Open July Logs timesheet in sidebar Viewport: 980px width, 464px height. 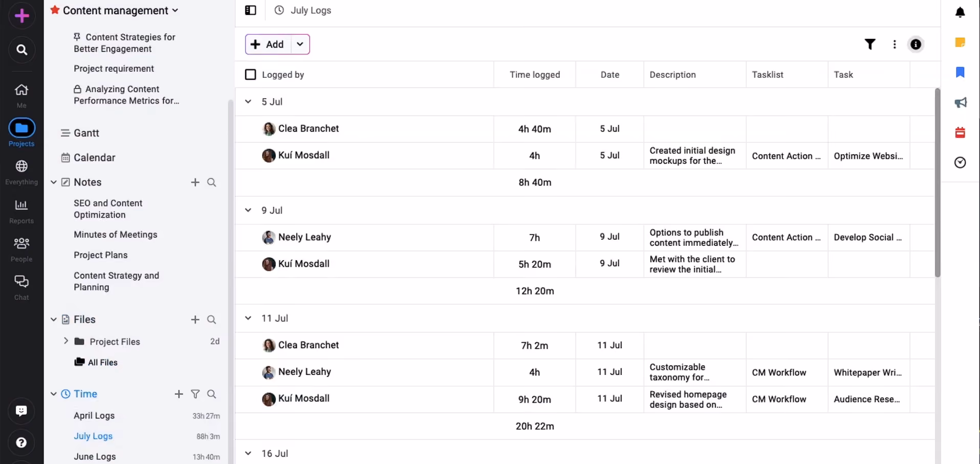tap(93, 436)
